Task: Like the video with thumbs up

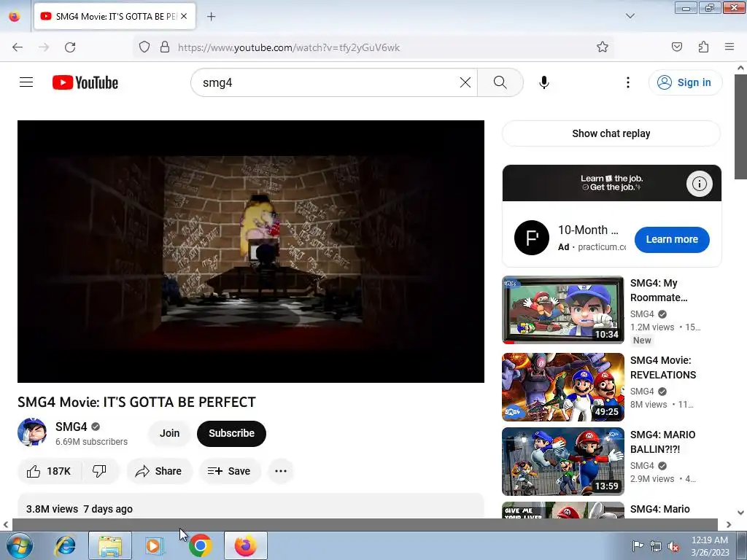Action: [x=50, y=471]
